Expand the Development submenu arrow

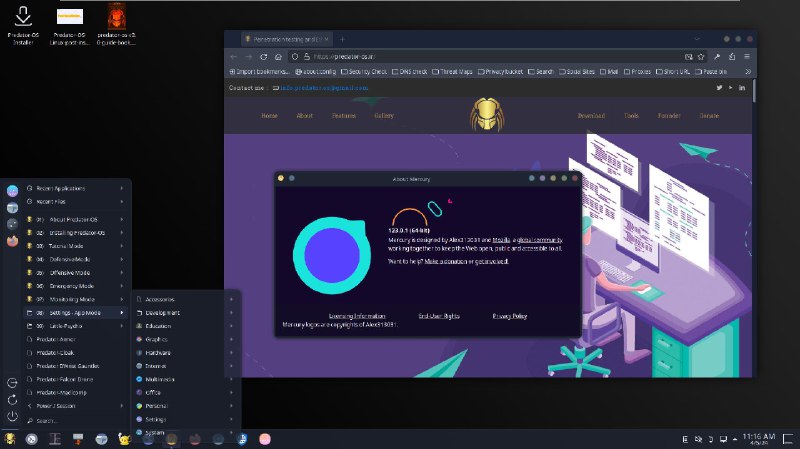[x=232, y=313]
